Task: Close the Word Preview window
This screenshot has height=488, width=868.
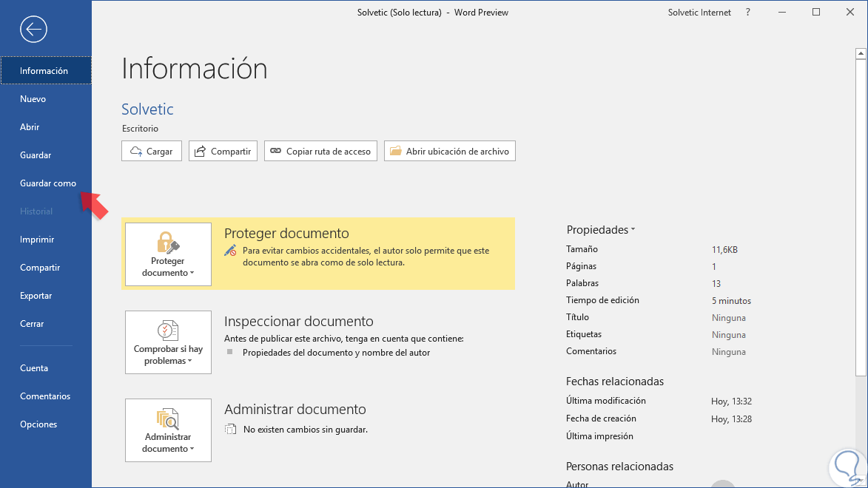Action: point(850,12)
